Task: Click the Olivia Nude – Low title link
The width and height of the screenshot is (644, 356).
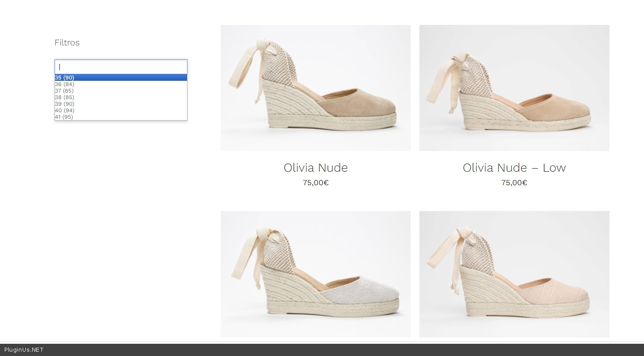Action: point(514,168)
